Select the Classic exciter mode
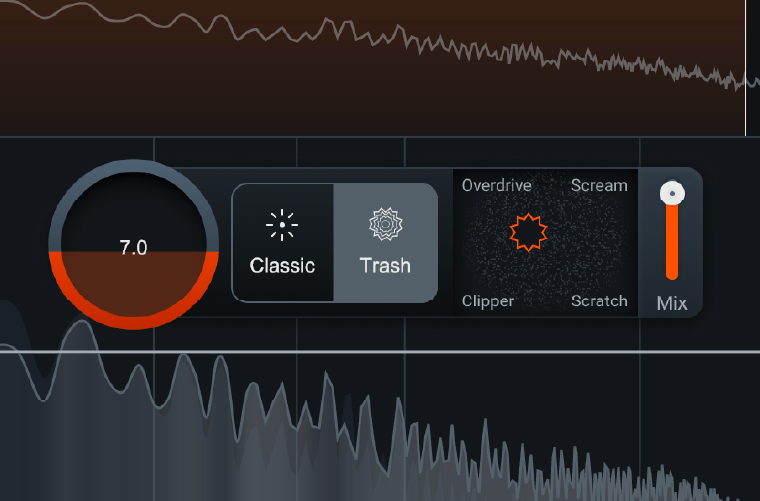The width and height of the screenshot is (760, 501). click(x=283, y=243)
